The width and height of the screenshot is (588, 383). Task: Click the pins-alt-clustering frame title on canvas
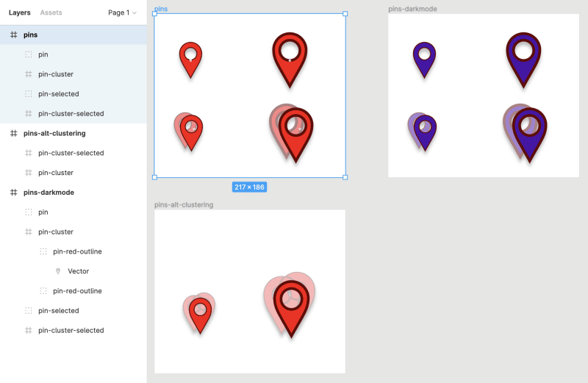coord(184,205)
